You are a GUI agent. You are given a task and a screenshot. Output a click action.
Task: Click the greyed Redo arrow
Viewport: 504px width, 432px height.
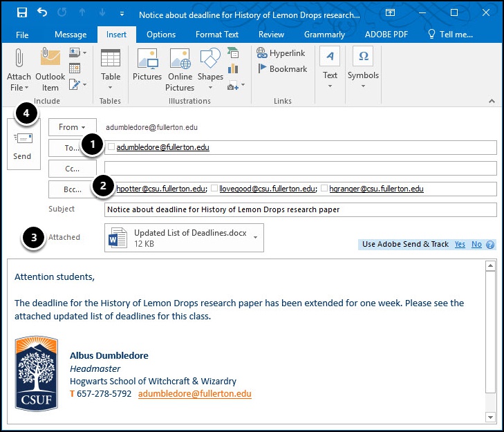pyautogui.click(x=62, y=12)
